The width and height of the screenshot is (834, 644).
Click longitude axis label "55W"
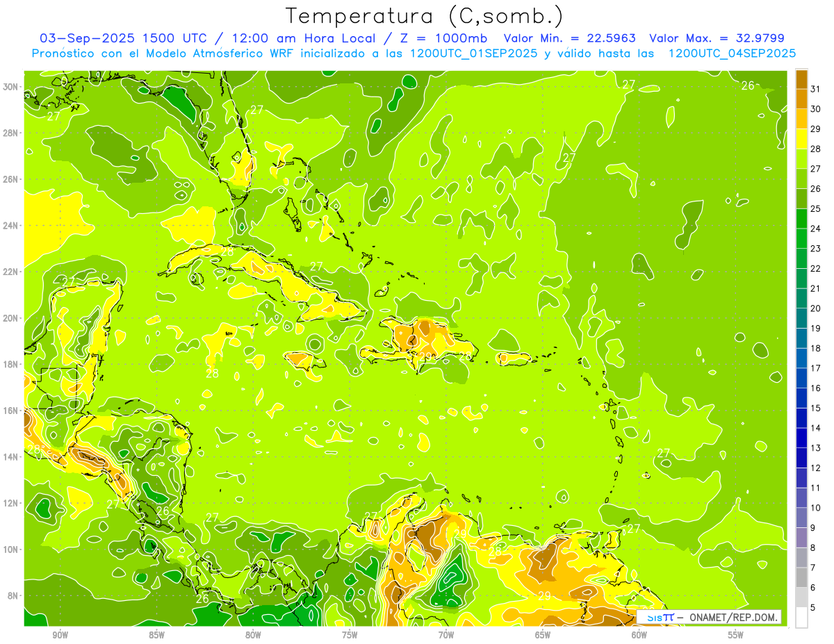coord(736,635)
